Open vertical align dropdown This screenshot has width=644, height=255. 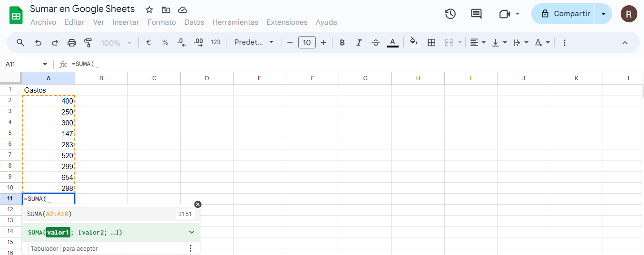point(499,42)
